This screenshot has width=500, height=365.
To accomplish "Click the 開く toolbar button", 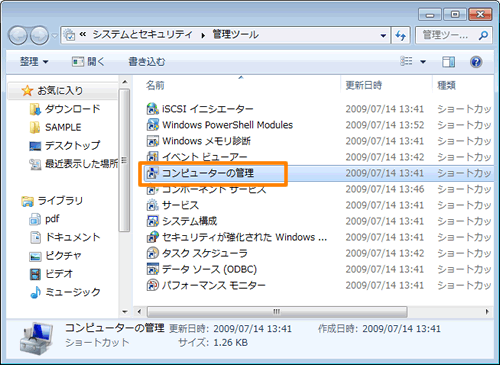I will 88,62.
